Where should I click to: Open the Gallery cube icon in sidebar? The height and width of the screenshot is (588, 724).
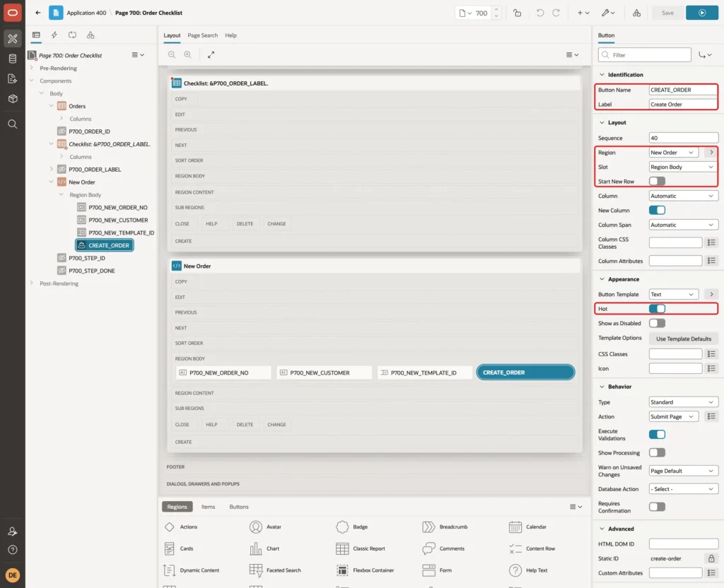pyautogui.click(x=13, y=99)
